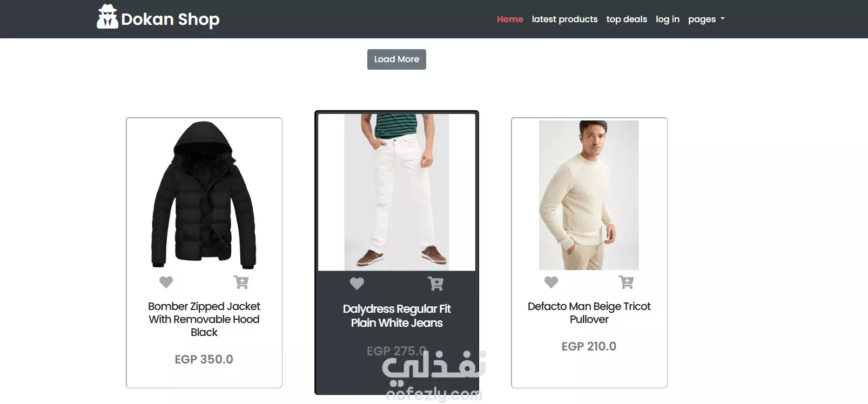The image size is (868, 404).
Task: Open Dalydress Regular Fit Plain White Jeans title
Action: click(396, 316)
